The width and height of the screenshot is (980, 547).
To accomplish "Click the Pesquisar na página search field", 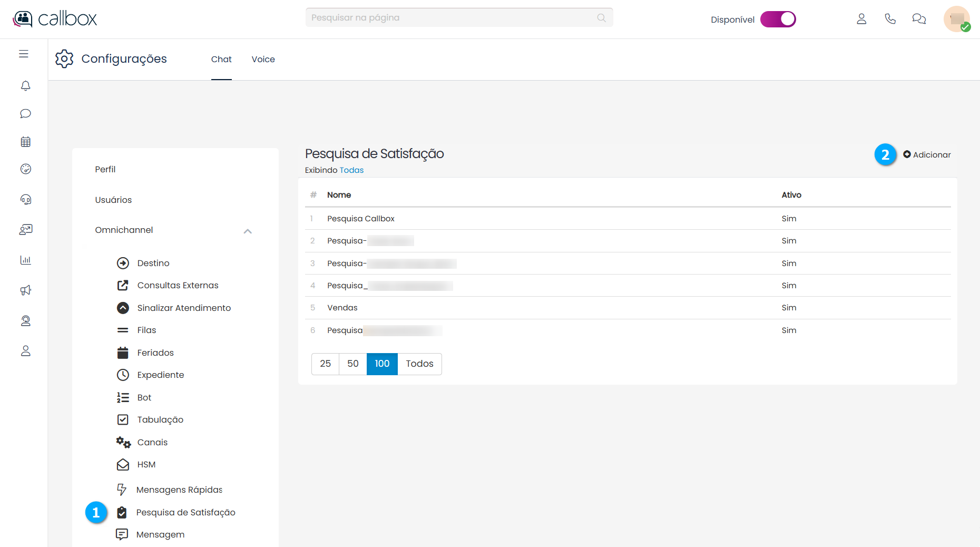I will [x=453, y=18].
